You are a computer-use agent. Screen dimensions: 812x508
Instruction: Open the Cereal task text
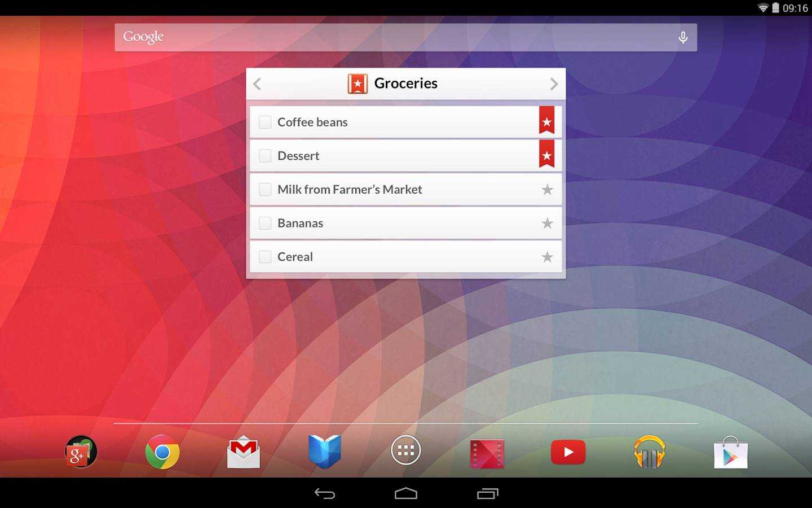coord(295,257)
